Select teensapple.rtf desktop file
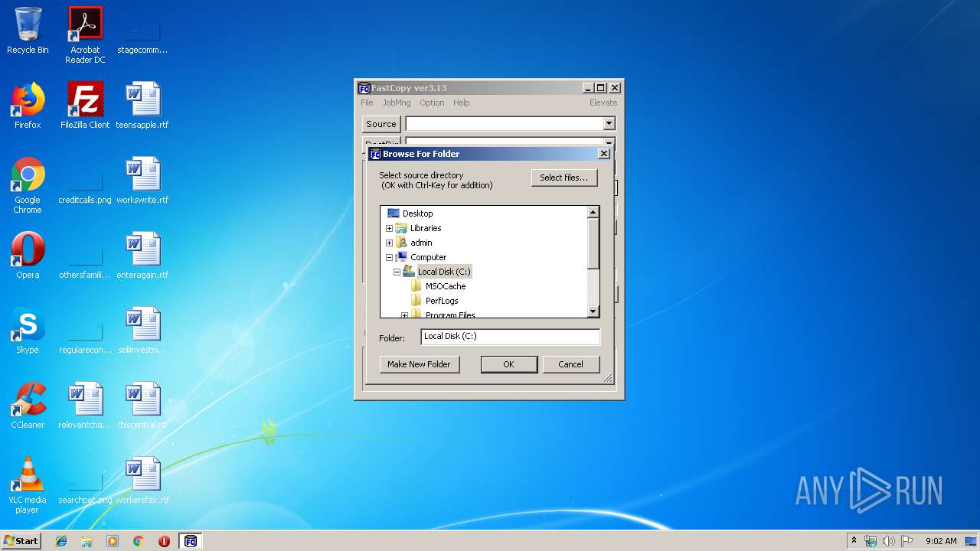Viewport: 980px width, 551px height. point(142,106)
